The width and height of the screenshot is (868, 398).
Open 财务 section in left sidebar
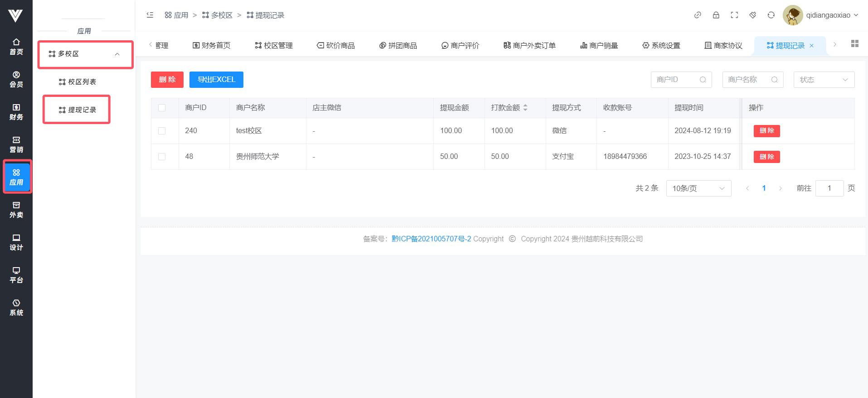coord(16,112)
